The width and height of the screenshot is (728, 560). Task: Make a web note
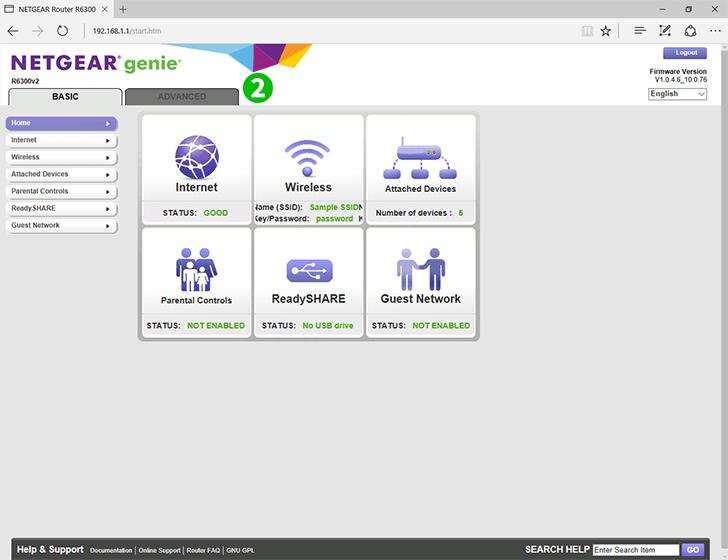pyautogui.click(x=665, y=31)
